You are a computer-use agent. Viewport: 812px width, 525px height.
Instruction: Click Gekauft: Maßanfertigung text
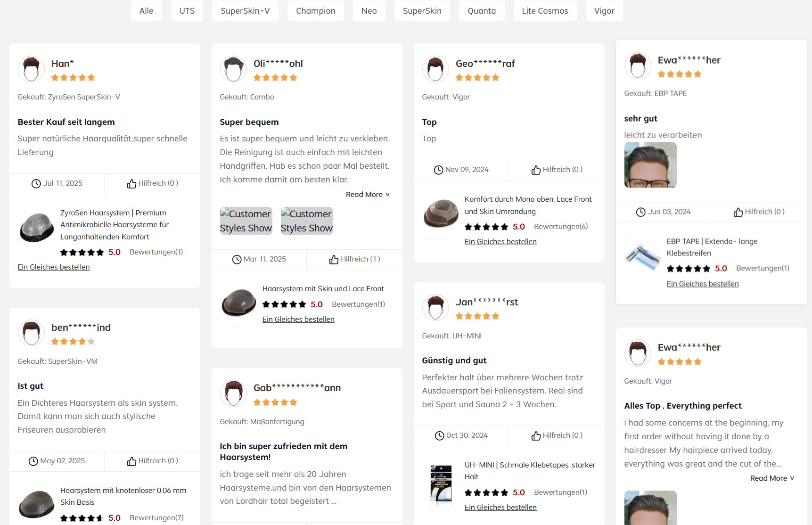tap(262, 422)
